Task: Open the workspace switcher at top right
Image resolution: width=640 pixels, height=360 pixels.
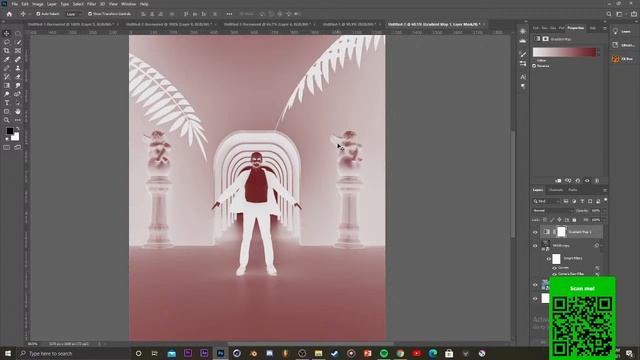Action: tap(619, 14)
